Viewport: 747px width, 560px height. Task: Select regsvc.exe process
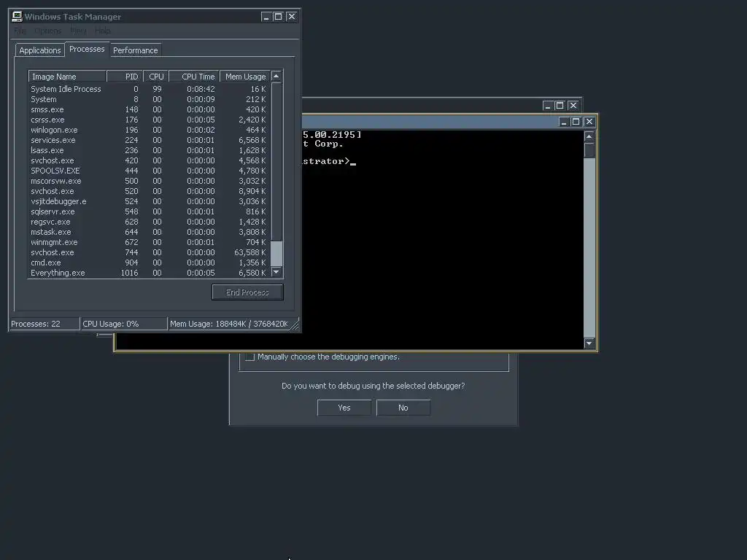tap(149, 222)
